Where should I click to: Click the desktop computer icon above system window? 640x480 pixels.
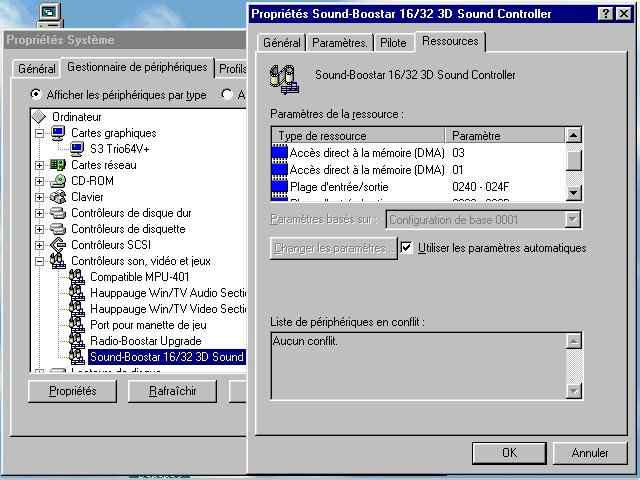tap(50, 16)
